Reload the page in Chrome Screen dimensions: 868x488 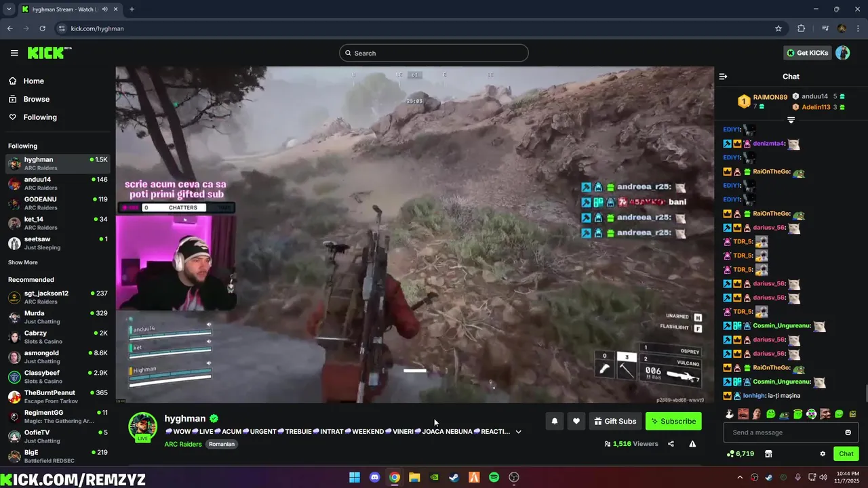tap(42, 28)
